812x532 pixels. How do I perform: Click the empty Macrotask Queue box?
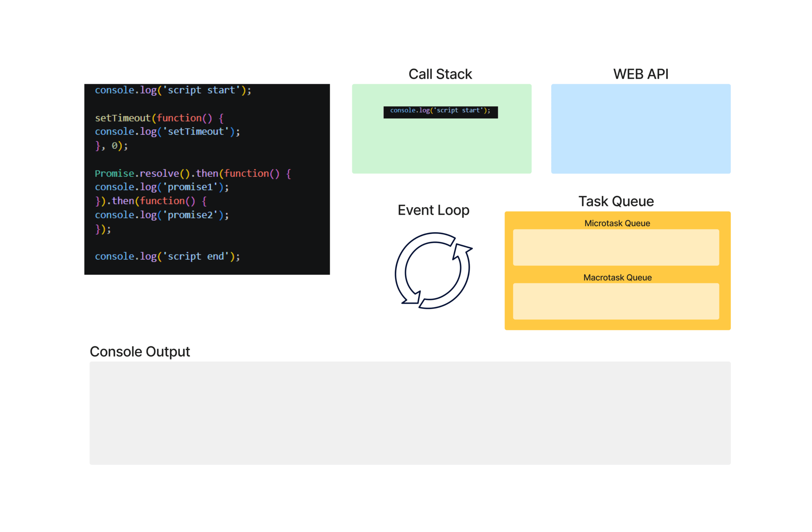coord(616,301)
